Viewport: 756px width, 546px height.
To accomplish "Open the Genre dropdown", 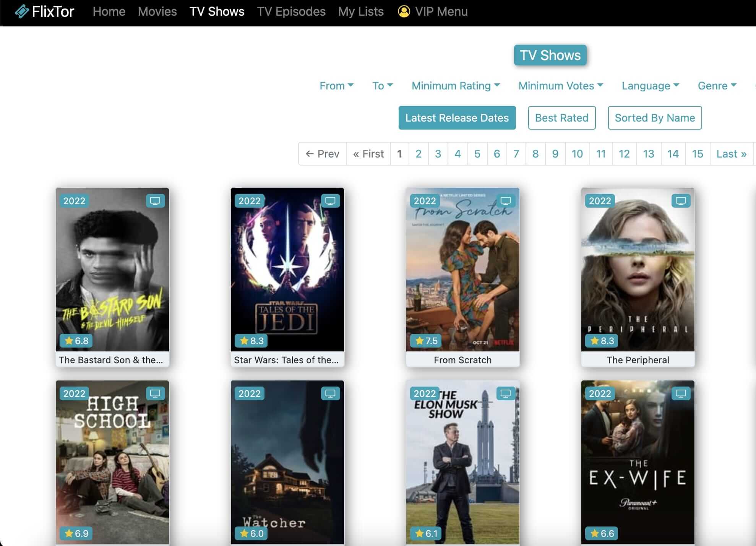I will 717,86.
